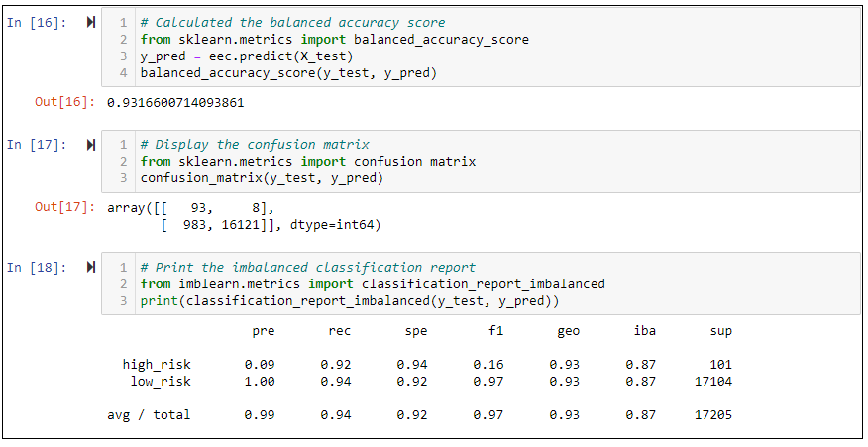The width and height of the screenshot is (868, 447).
Task: Click the import balanced_accuracy_score line
Action: pos(334,40)
